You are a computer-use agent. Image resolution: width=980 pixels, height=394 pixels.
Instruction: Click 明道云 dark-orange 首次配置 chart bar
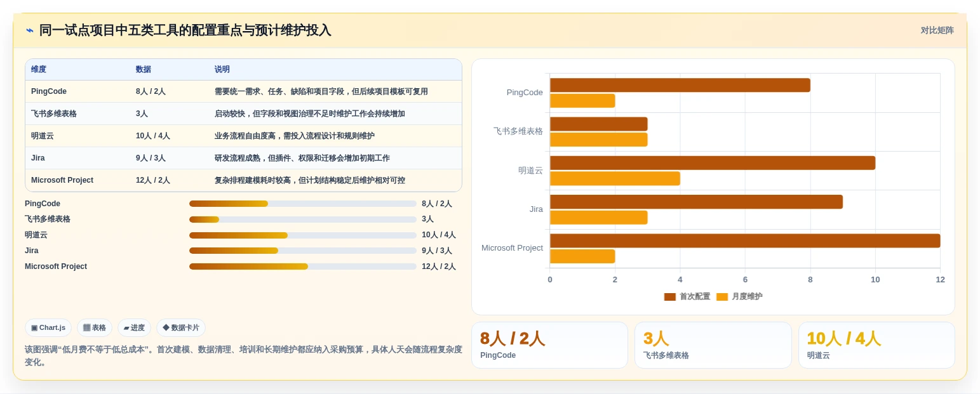pos(713,163)
